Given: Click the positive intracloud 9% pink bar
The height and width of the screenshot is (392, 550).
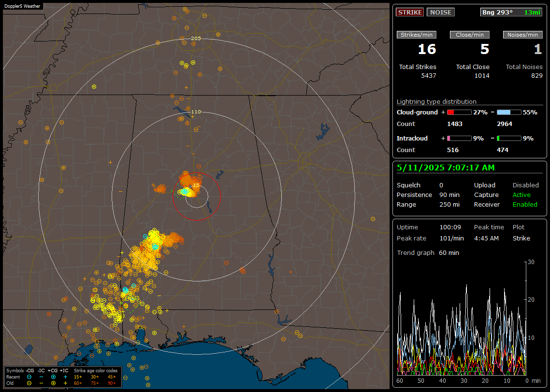Looking at the screenshot, I should [x=459, y=139].
